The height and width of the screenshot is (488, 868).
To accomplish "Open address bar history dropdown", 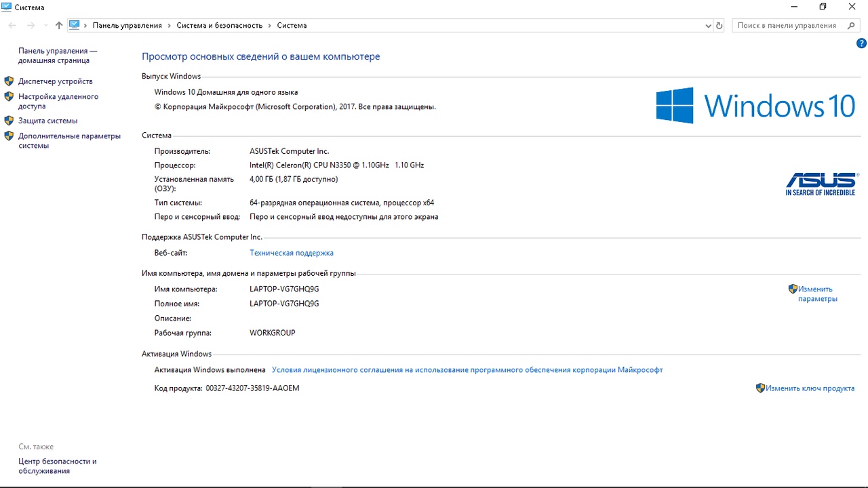I will [709, 26].
